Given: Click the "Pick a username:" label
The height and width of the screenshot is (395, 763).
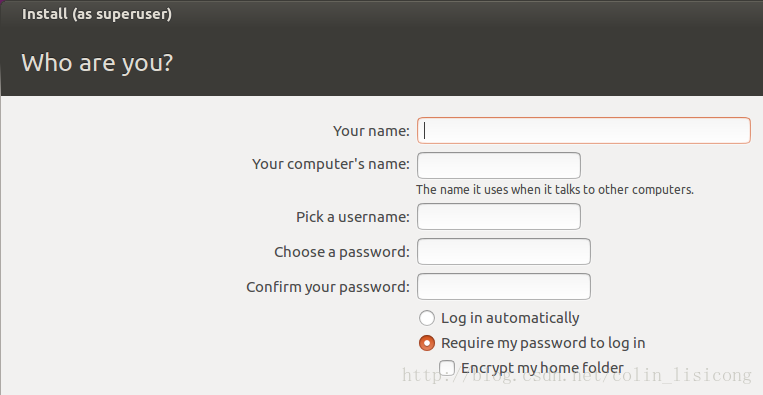Looking at the screenshot, I should pyautogui.click(x=353, y=217).
